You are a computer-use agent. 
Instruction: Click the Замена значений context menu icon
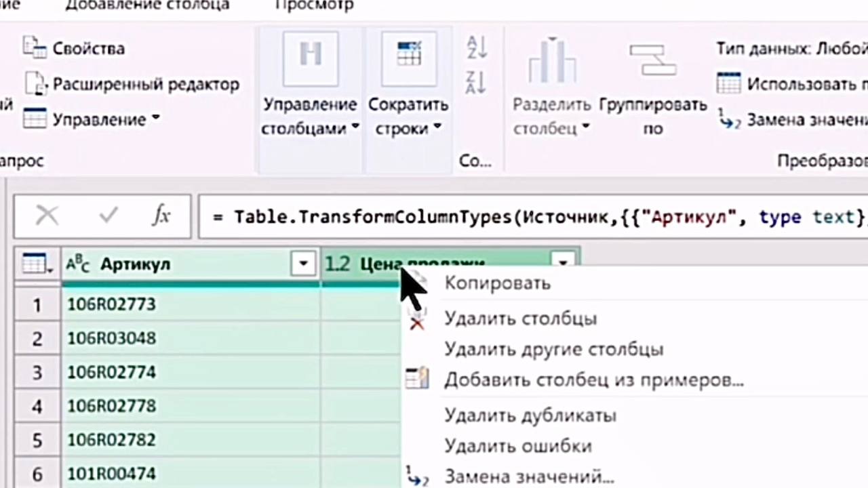pyautogui.click(x=417, y=476)
